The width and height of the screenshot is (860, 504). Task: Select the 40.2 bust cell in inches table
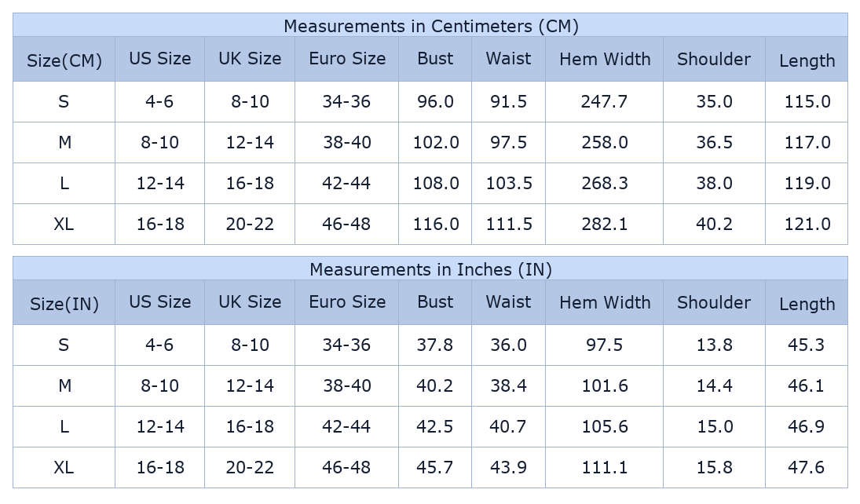click(435, 385)
